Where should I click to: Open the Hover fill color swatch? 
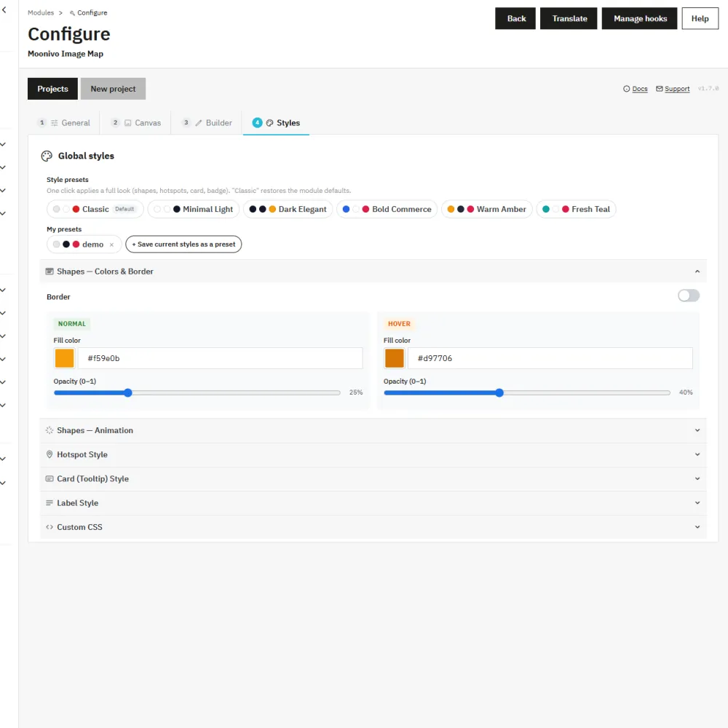(394, 358)
